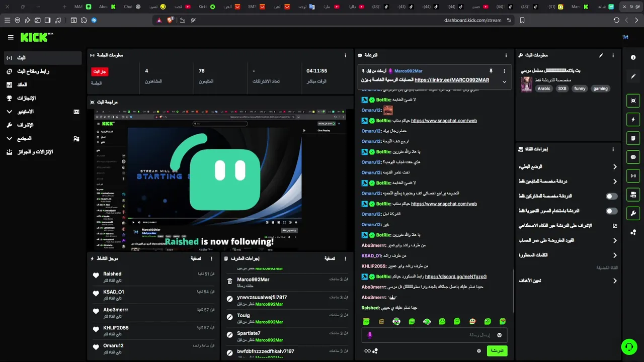Reload the page in browser toolbar

pos(616,20)
